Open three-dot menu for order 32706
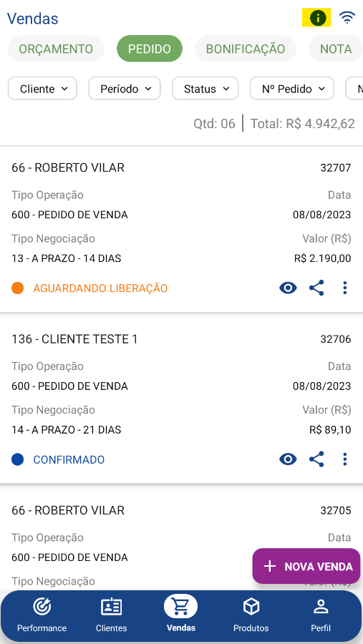363x644 pixels. (345, 459)
